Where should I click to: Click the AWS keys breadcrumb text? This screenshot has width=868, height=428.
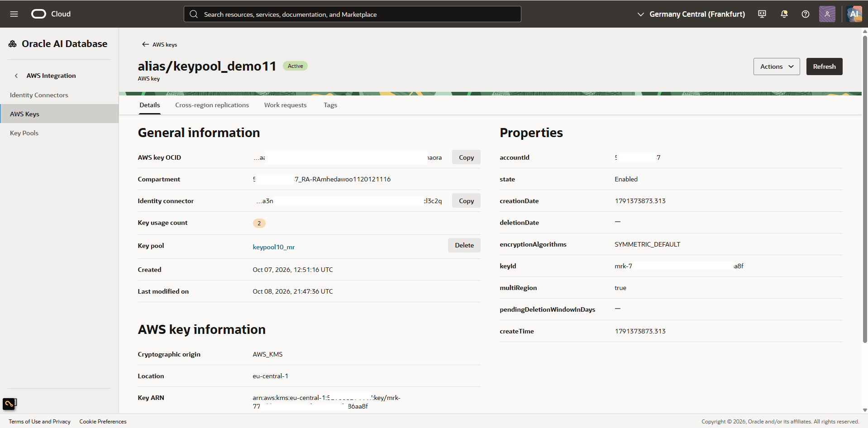tap(165, 45)
